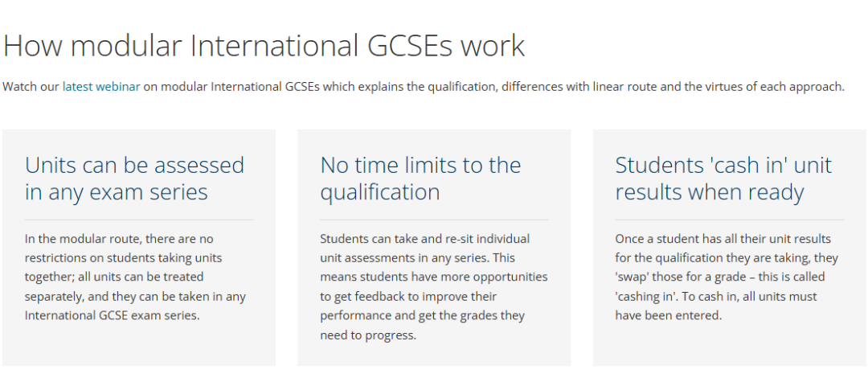868x374 pixels.
Task: Click the divider under 'in any exam series'
Action: (139, 220)
